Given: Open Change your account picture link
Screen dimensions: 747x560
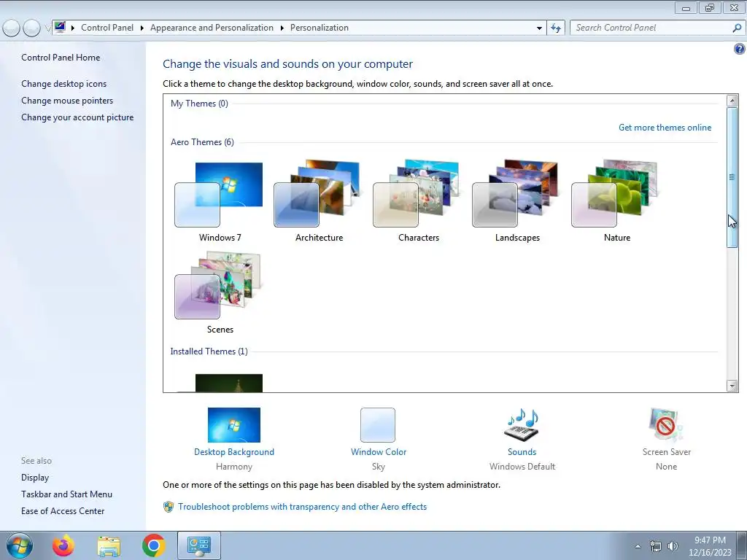Looking at the screenshot, I should pyautogui.click(x=77, y=117).
